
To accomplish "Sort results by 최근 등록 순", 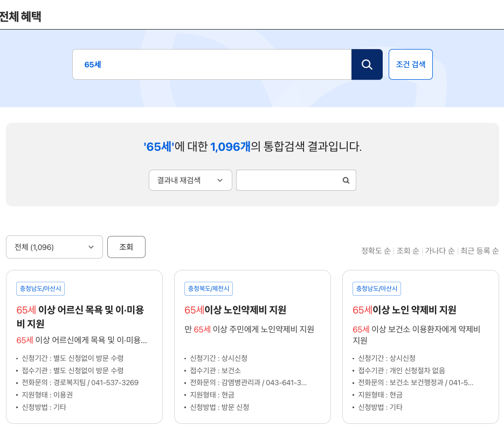I will tap(480, 250).
